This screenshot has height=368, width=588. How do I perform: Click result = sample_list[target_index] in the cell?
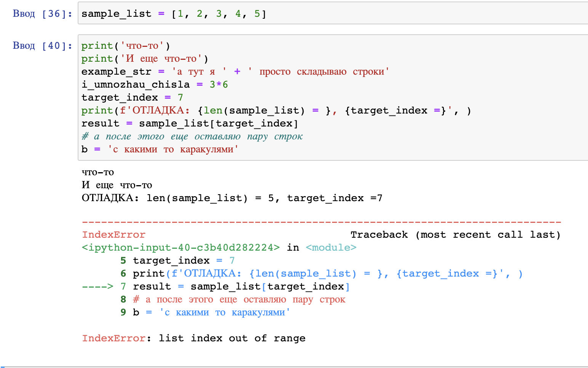tap(190, 123)
